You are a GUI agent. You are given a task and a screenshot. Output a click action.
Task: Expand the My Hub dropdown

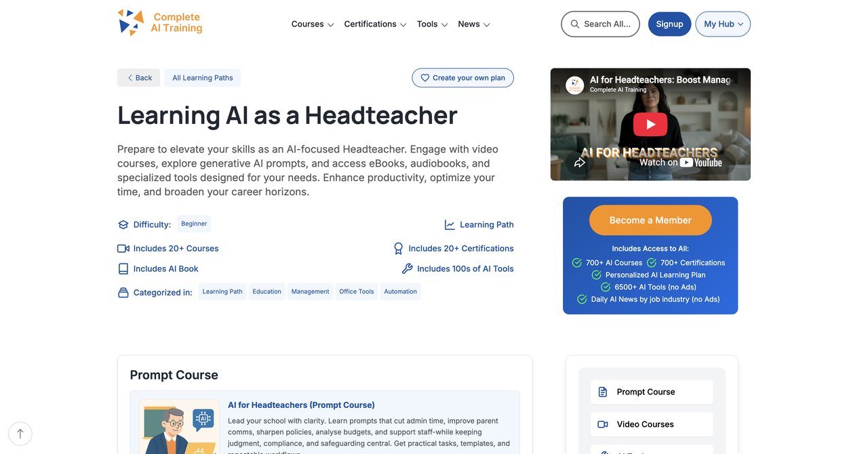coord(723,24)
